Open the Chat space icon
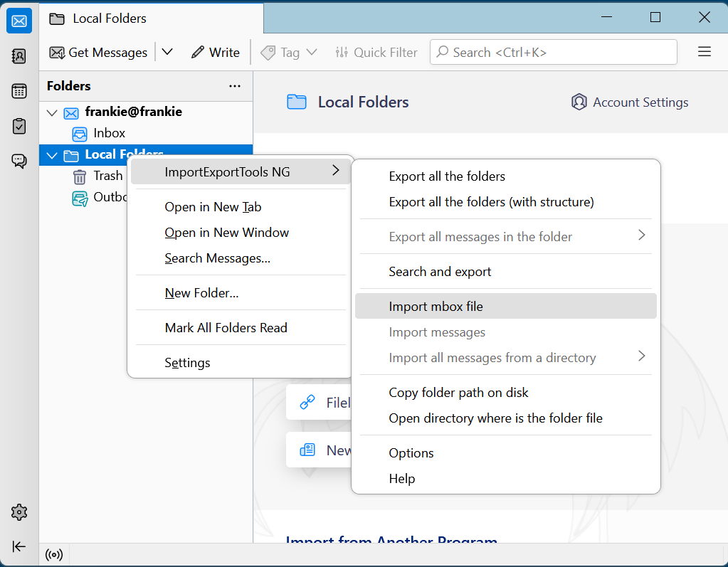The width and height of the screenshot is (728, 567). coord(19,161)
